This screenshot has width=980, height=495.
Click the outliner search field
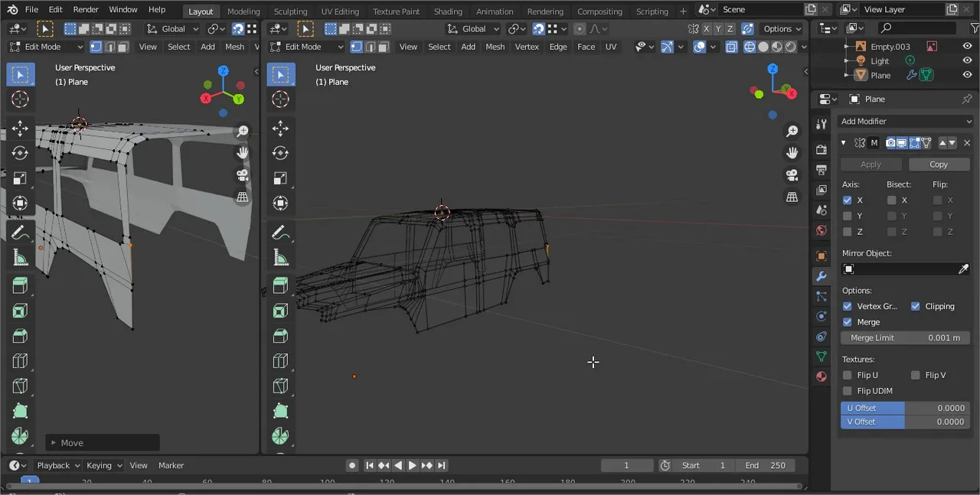[x=916, y=28]
